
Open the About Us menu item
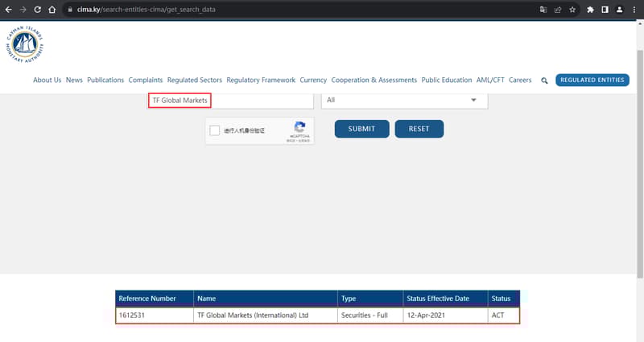[x=47, y=80]
